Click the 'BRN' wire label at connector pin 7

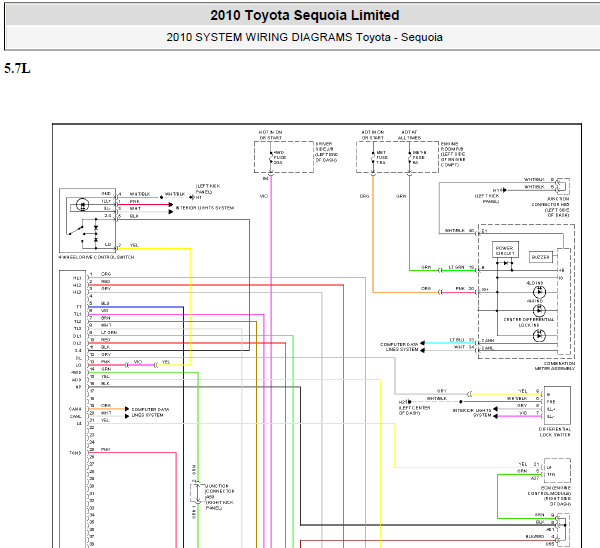click(x=106, y=318)
